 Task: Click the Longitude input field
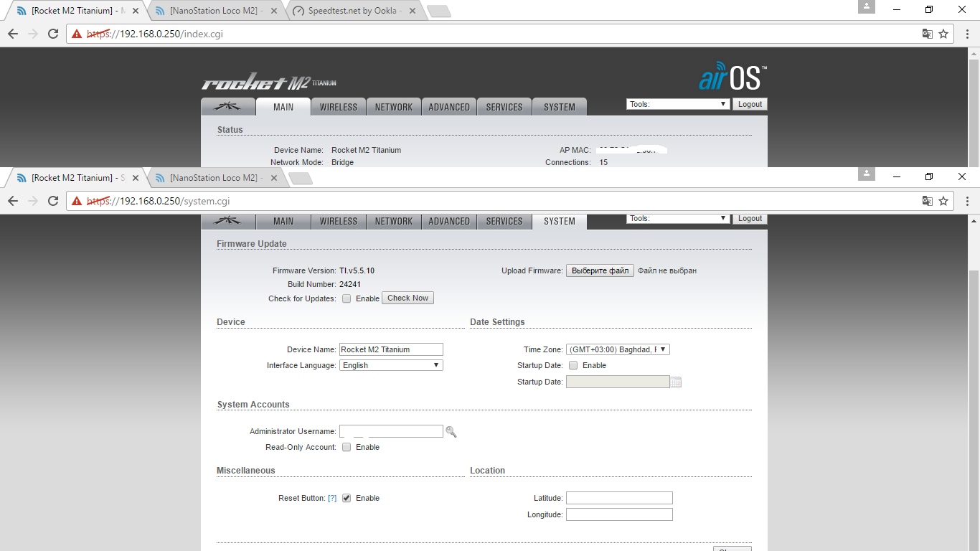[619, 514]
